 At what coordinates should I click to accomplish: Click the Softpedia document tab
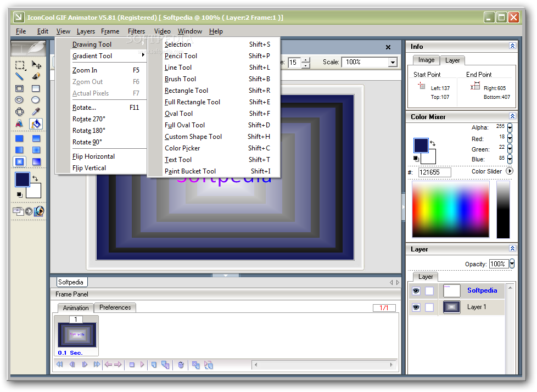click(x=71, y=282)
